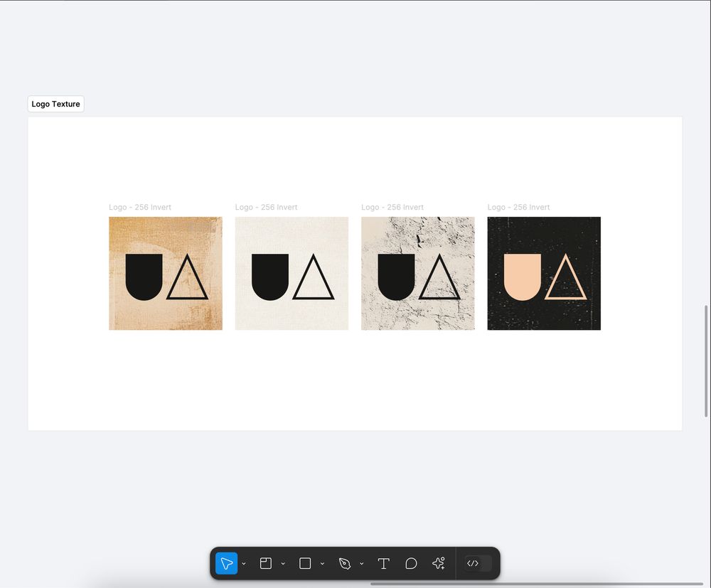Expand the Frame tool options chevron
This screenshot has width=711, height=588.
283,564
